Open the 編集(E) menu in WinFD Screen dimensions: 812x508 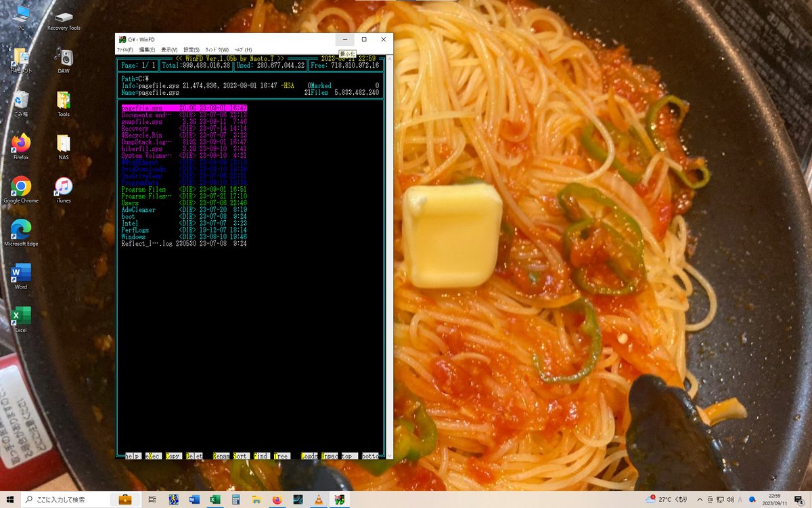coord(147,50)
